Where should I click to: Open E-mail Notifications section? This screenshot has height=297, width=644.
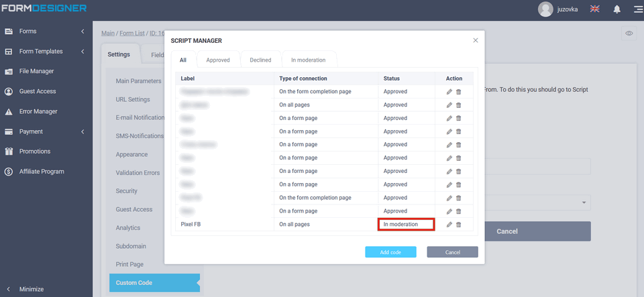[140, 118]
